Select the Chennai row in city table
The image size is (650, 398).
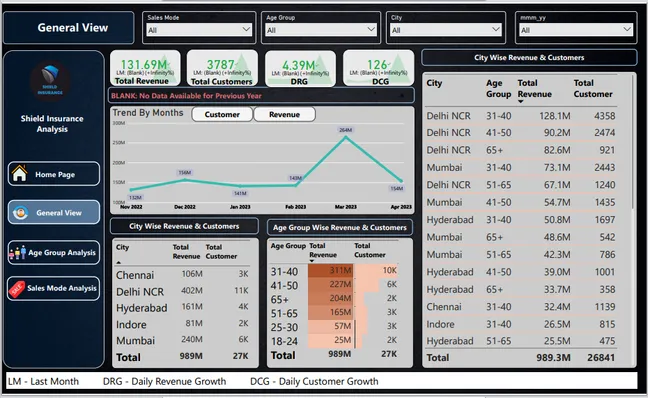[182, 274]
